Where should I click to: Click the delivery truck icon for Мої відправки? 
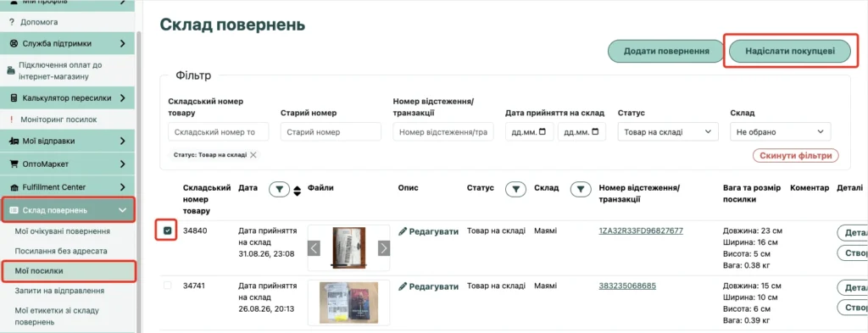pyautogui.click(x=14, y=141)
